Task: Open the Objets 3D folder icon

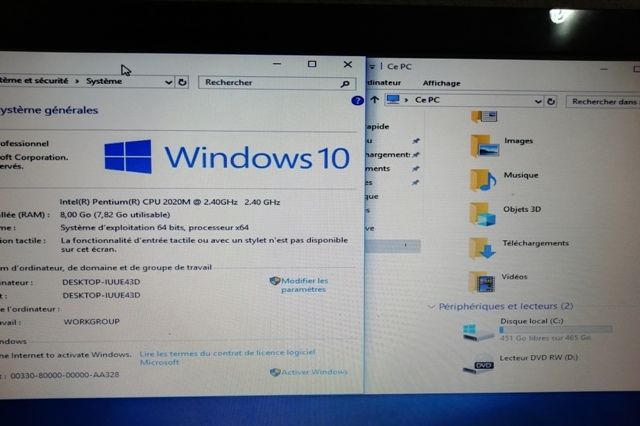Action: (x=482, y=214)
